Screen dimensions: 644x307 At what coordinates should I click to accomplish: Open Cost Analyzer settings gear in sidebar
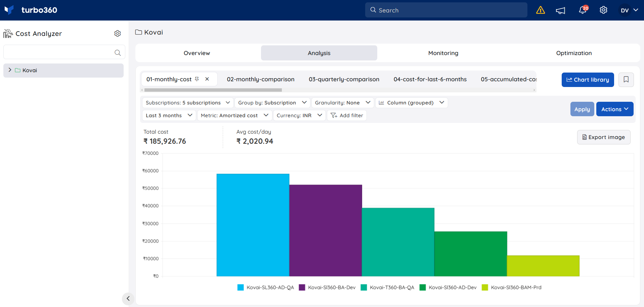click(118, 34)
